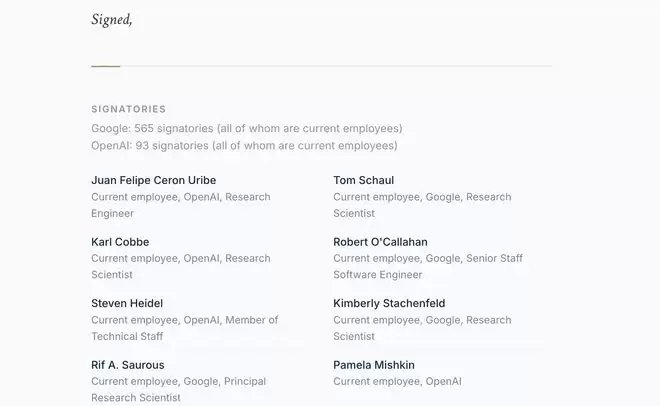This screenshot has width=660, height=406.
Task: Click the name Juan Felipe Ceron Uribe
Action: click(153, 180)
